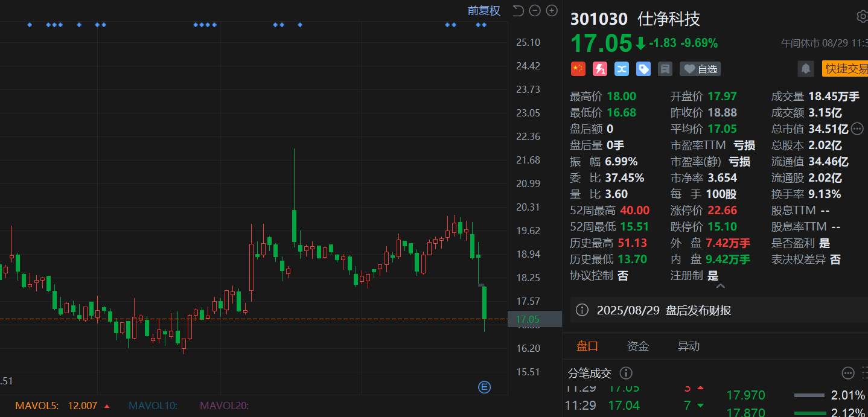Click the 17.970 order book price
Image resolution: width=868 pixels, height=417 pixels.
[x=745, y=395]
